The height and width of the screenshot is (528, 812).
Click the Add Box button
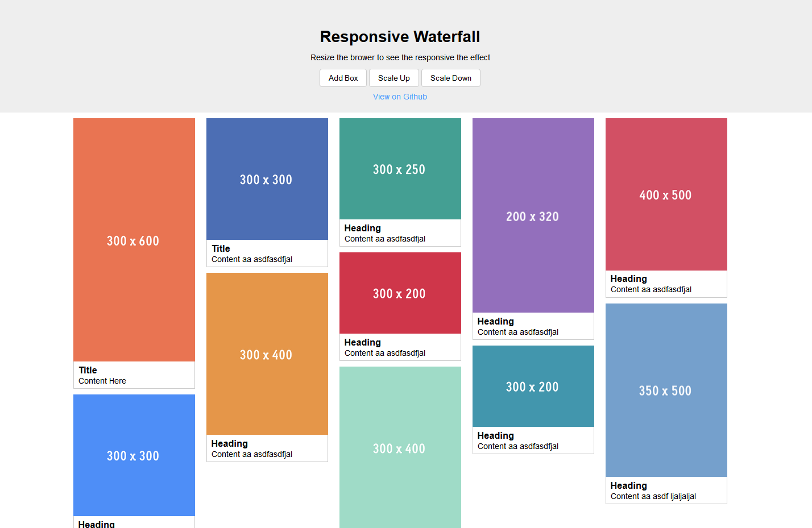click(x=343, y=78)
